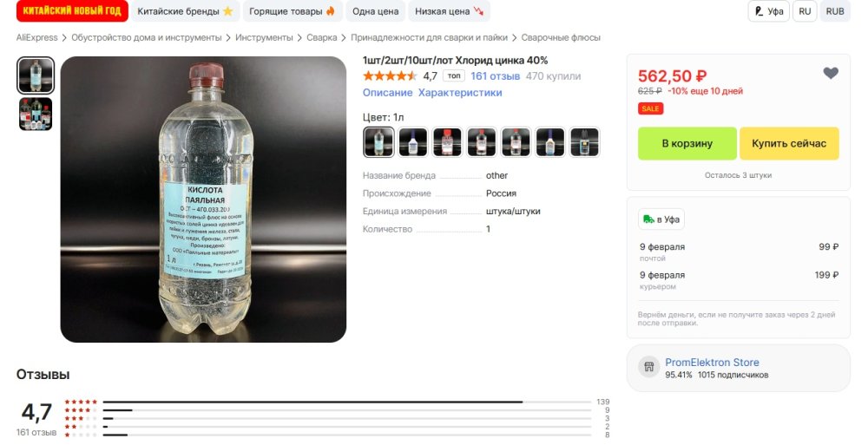Select the first color variant 1л

pyautogui.click(x=378, y=142)
